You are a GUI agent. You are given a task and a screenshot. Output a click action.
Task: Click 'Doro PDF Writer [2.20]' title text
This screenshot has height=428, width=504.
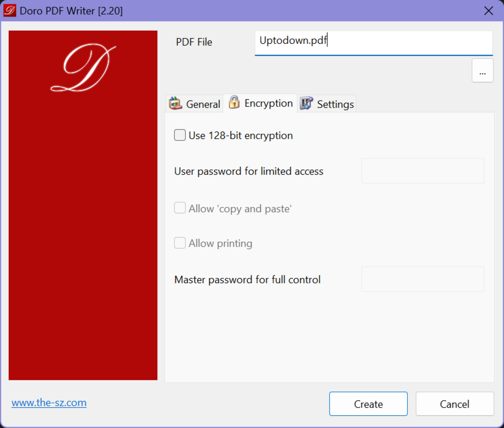coord(71,11)
